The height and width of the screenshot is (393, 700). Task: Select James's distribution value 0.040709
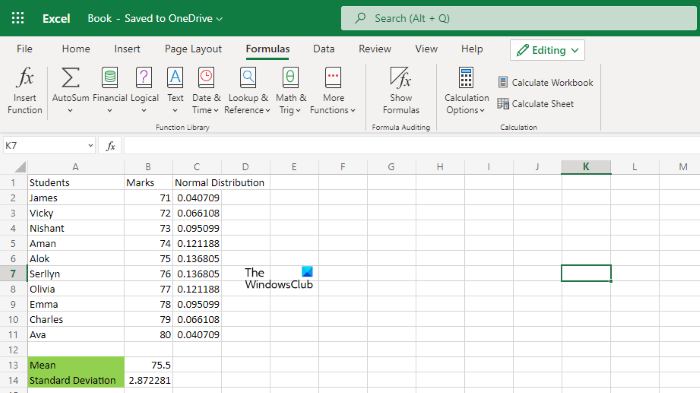pos(197,198)
